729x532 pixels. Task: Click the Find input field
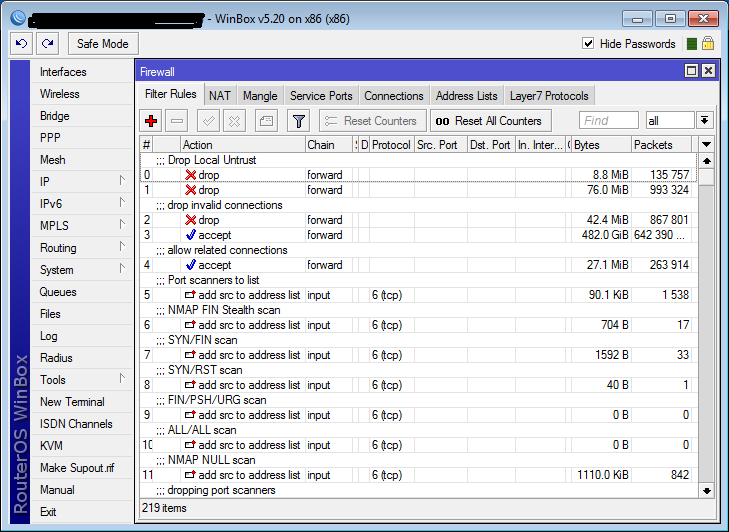609,121
